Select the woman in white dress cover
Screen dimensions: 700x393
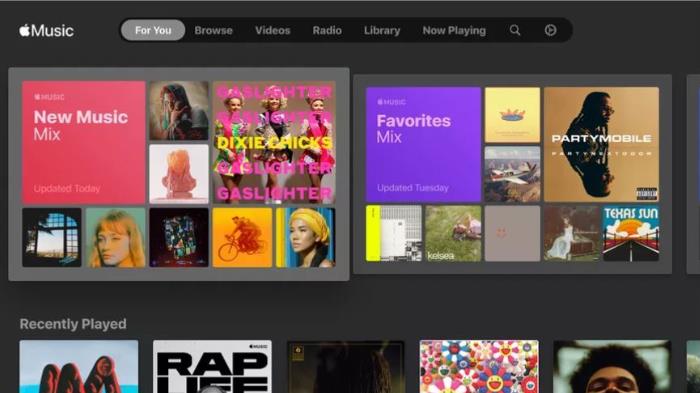pyautogui.click(x=571, y=233)
